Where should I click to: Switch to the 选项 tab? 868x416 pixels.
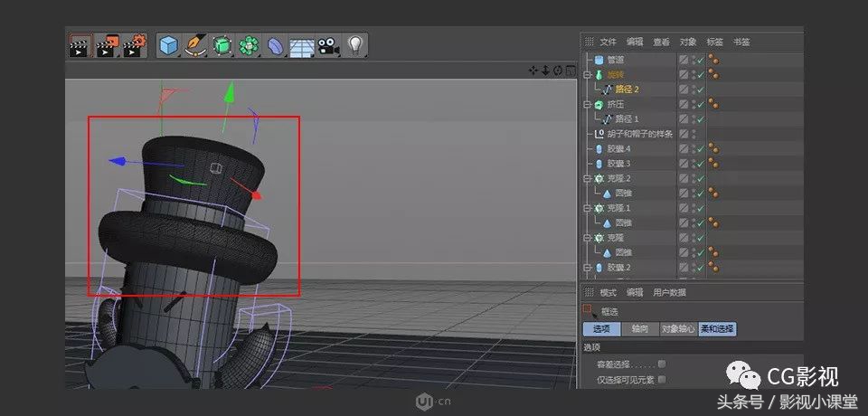[602, 329]
